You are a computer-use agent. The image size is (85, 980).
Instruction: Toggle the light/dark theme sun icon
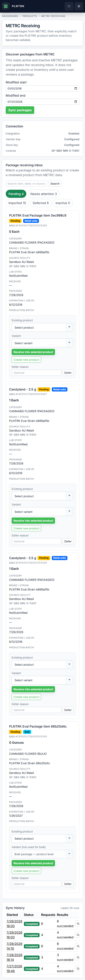pyautogui.click(x=79, y=6)
